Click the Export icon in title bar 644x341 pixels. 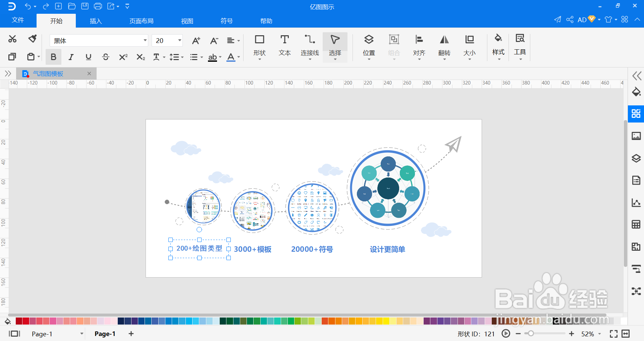[111, 6]
